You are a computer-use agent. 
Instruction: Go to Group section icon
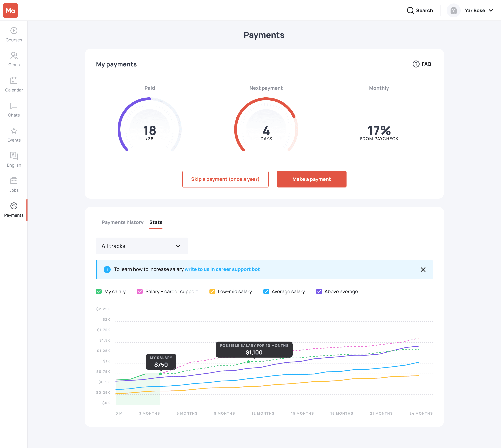tap(14, 56)
